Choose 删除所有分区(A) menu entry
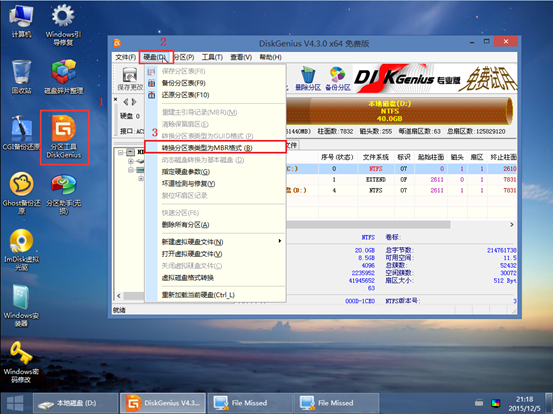This screenshot has width=553, height=414. (x=215, y=225)
